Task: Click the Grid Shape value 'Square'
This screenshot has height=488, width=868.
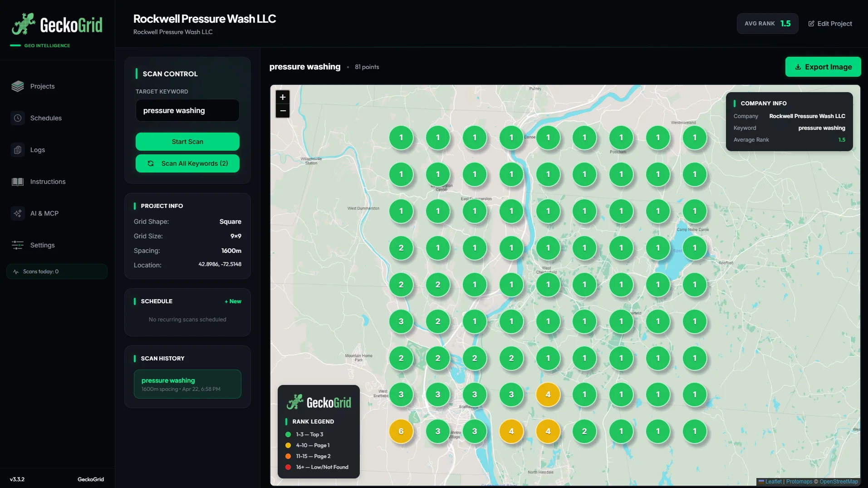Action: click(230, 222)
